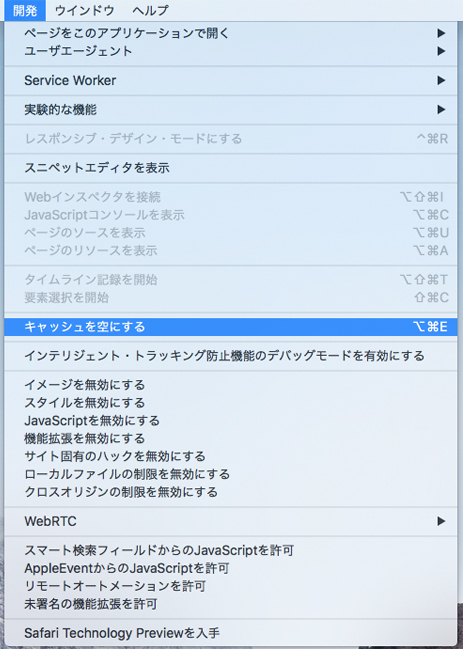
Task: Select キャッシュを空にする menu item
Action: 231,327
